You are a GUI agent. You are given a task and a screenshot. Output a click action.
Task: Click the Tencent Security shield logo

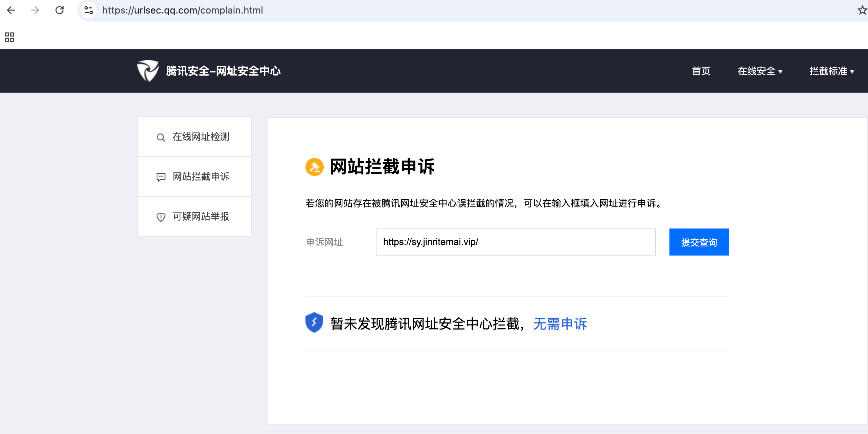coord(148,71)
